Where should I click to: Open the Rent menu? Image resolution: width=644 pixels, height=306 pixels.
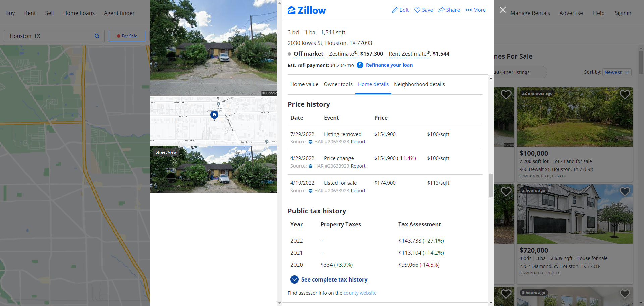pyautogui.click(x=30, y=13)
